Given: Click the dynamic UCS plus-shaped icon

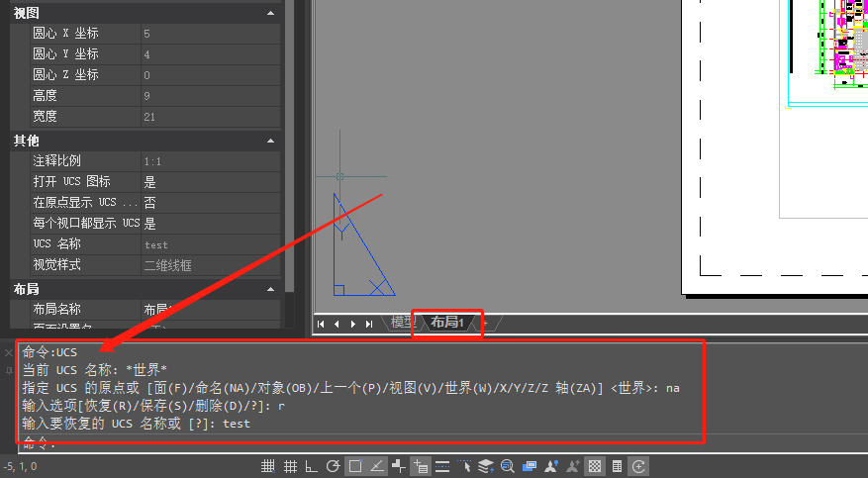Looking at the screenshot, I should pyautogui.click(x=399, y=466).
